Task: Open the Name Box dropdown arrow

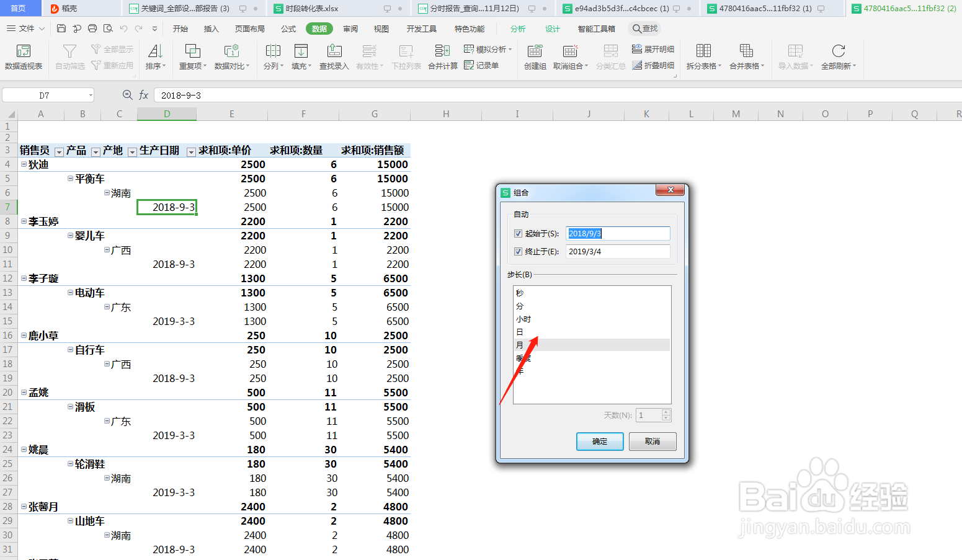Action: click(91, 96)
